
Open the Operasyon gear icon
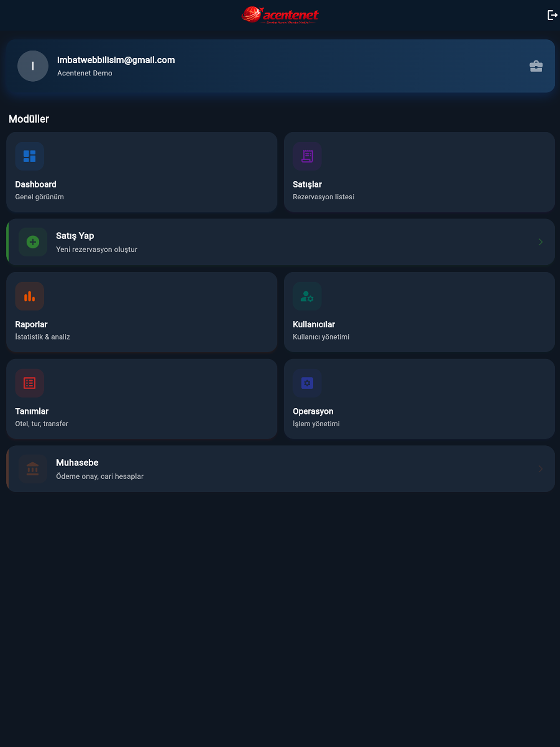tap(307, 383)
